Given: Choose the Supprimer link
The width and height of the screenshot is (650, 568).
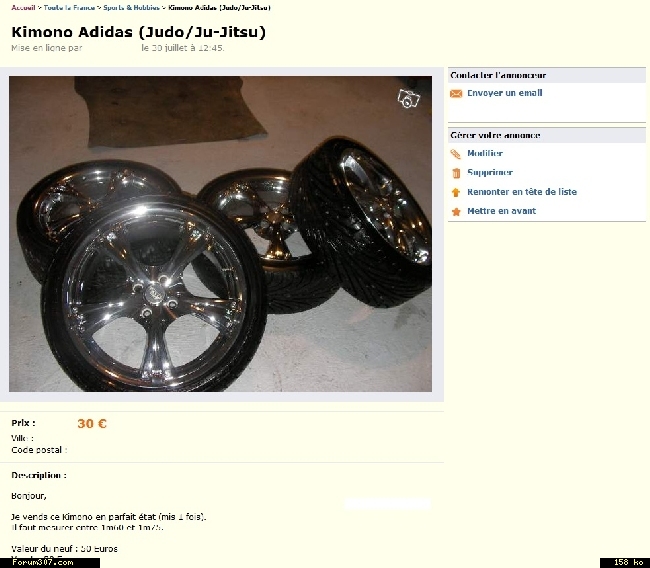Looking at the screenshot, I should click(490, 172).
